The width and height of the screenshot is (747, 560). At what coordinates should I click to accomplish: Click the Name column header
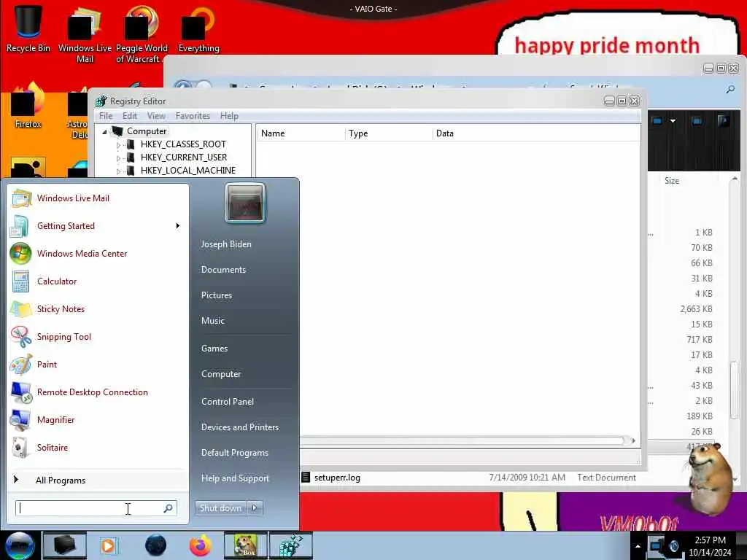301,133
